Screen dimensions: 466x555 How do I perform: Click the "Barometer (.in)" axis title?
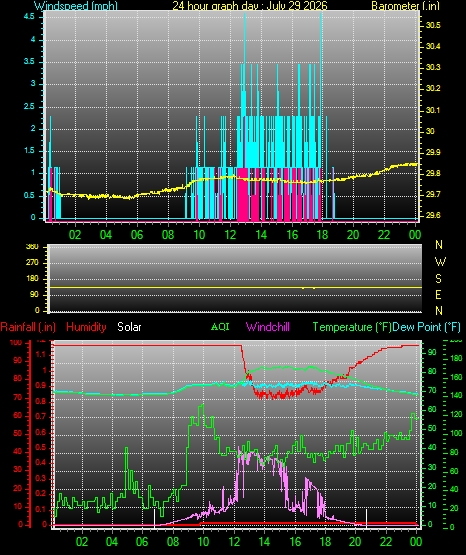coord(405,5)
